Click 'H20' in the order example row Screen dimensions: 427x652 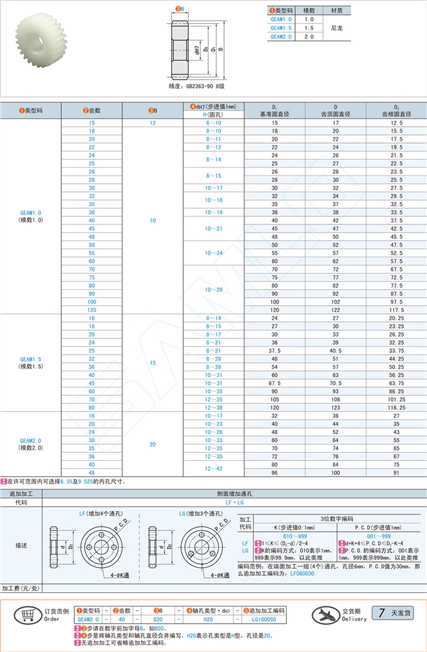(x=208, y=620)
